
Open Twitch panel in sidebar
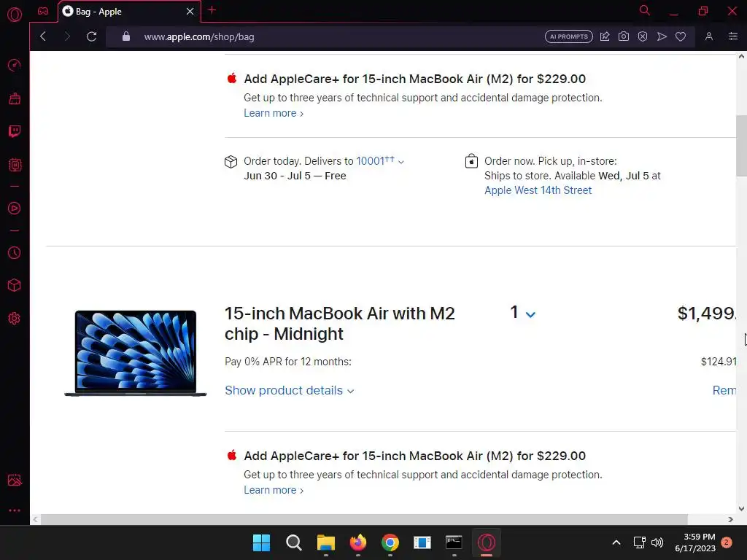(x=15, y=131)
